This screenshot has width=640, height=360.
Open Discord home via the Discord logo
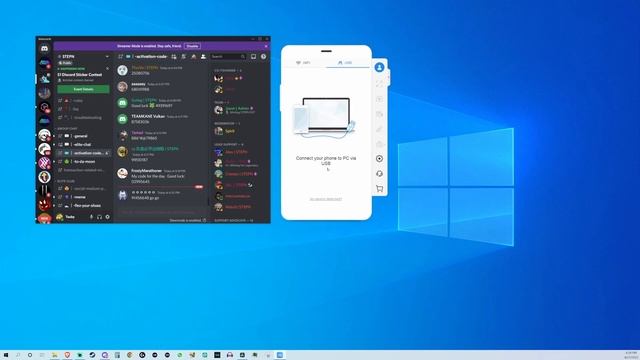click(x=44, y=49)
